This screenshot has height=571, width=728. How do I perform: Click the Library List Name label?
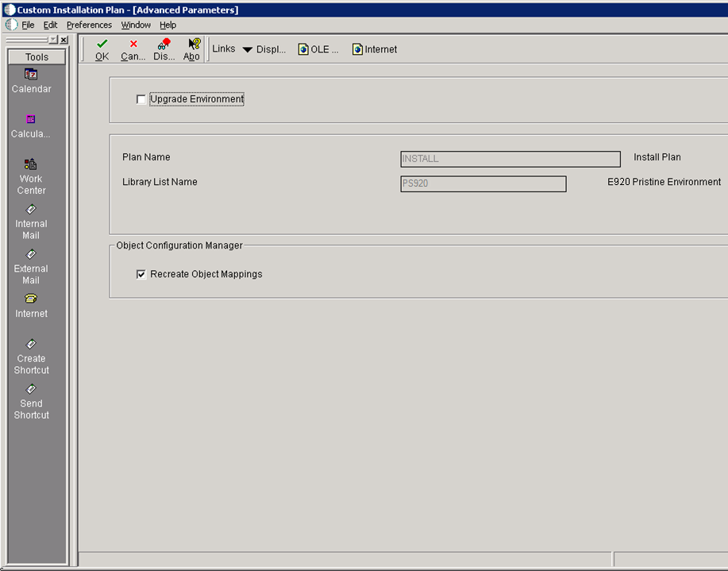pyautogui.click(x=160, y=182)
